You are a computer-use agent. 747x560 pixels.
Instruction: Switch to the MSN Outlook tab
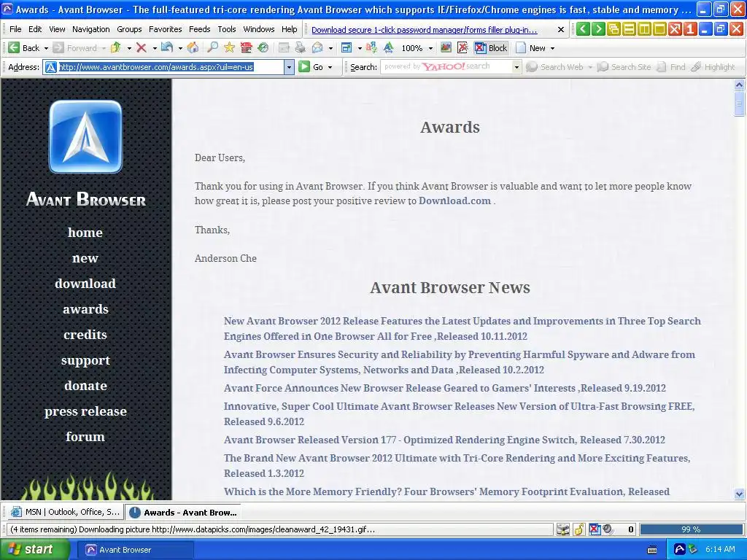pyautogui.click(x=65, y=512)
